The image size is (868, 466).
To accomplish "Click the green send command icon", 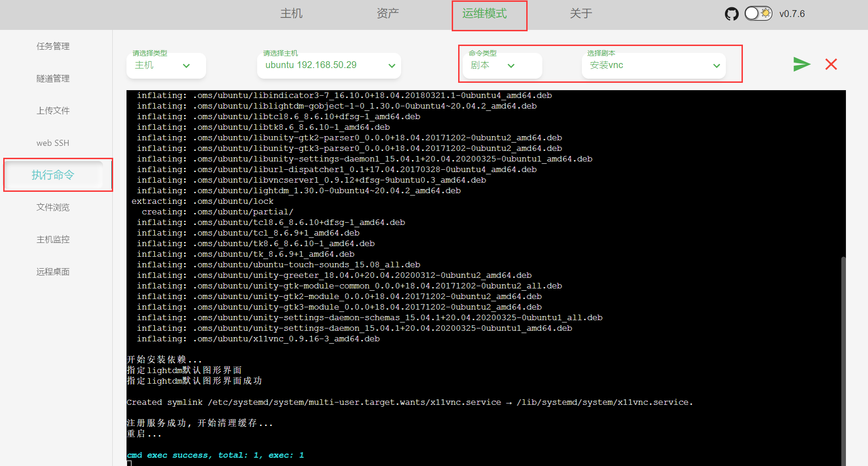I will tap(802, 64).
